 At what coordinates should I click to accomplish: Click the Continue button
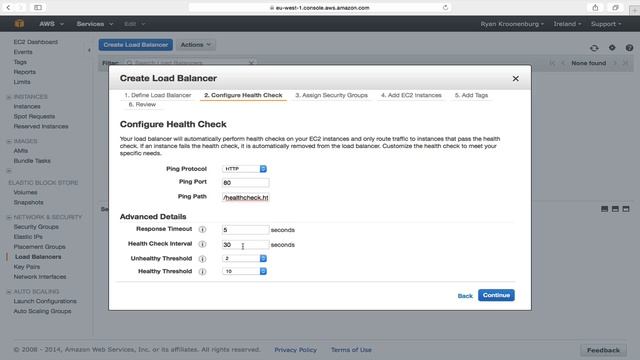pos(496,295)
